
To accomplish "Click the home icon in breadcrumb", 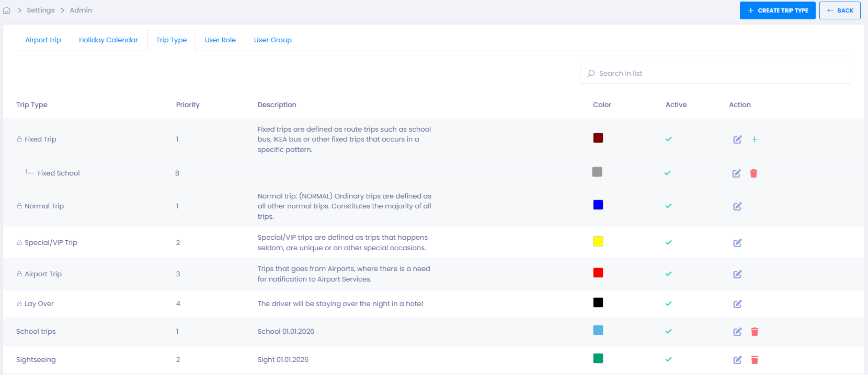I will (7, 10).
